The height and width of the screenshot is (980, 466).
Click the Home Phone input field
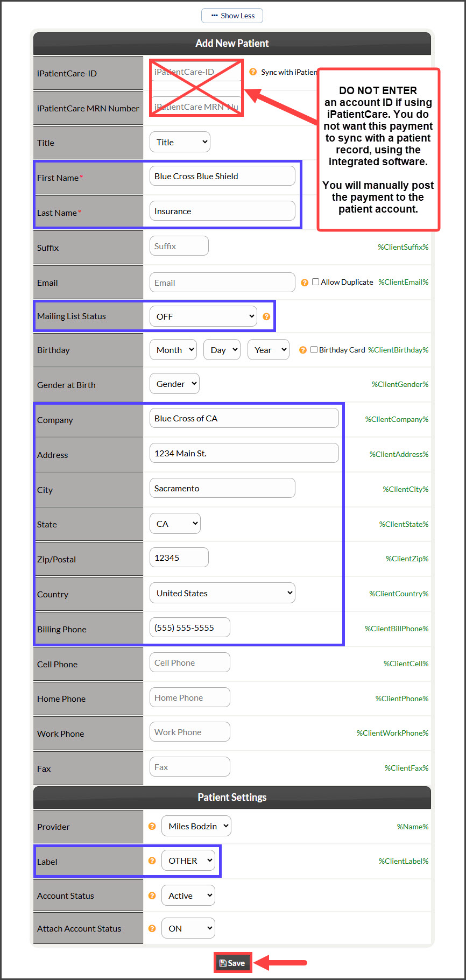[x=190, y=697]
